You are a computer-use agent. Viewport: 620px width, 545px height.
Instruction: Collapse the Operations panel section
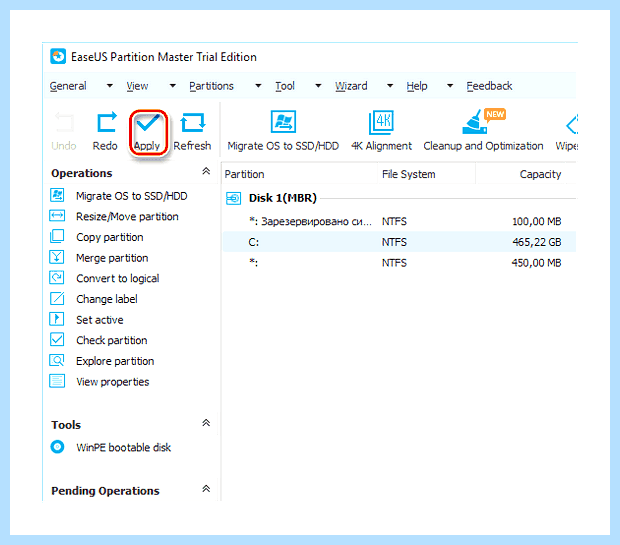click(206, 171)
